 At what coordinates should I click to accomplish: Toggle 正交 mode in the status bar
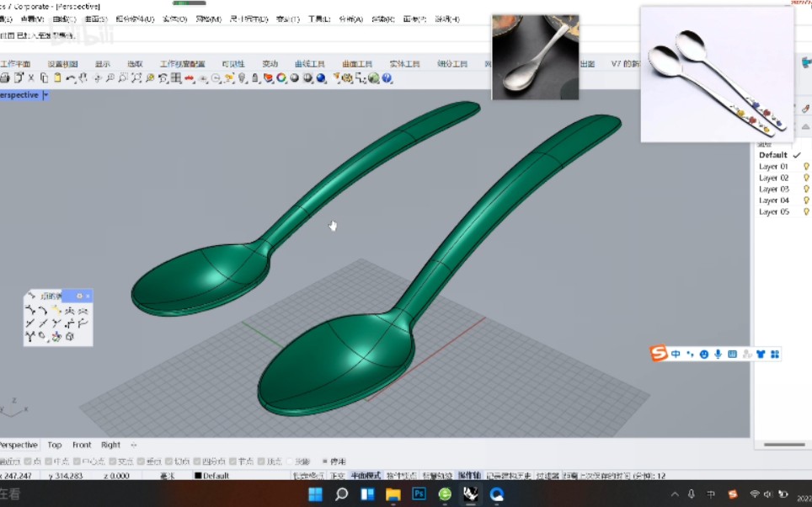(339, 476)
